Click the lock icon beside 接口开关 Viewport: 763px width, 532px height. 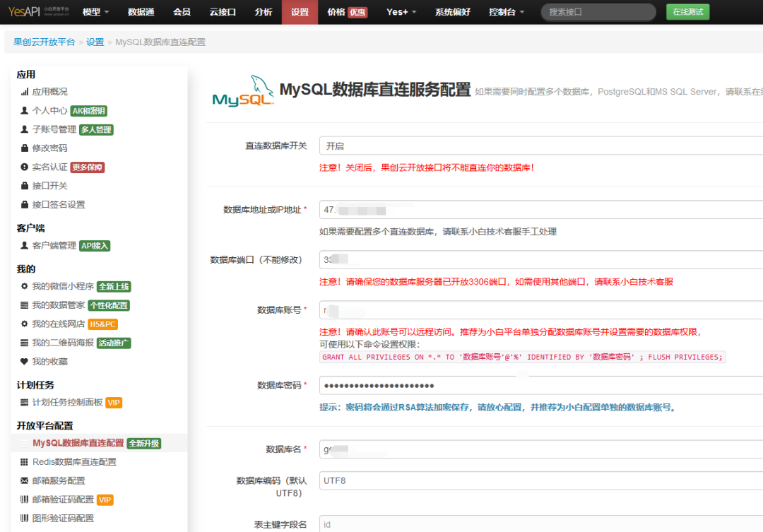[24, 185]
